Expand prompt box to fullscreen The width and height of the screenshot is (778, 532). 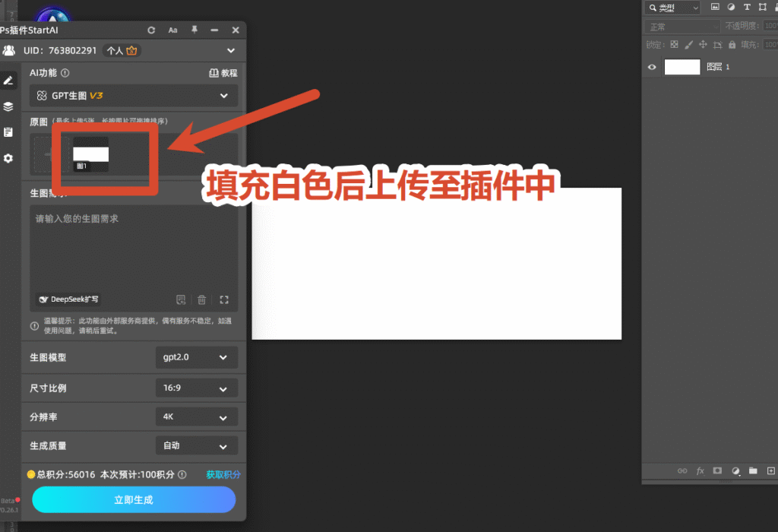pyautogui.click(x=224, y=299)
